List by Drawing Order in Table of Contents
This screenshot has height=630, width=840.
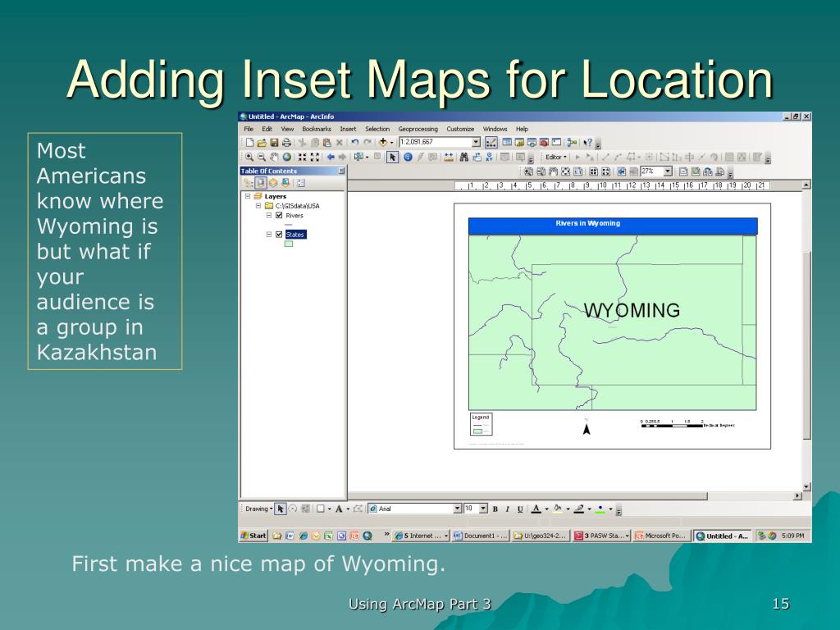[x=248, y=183]
